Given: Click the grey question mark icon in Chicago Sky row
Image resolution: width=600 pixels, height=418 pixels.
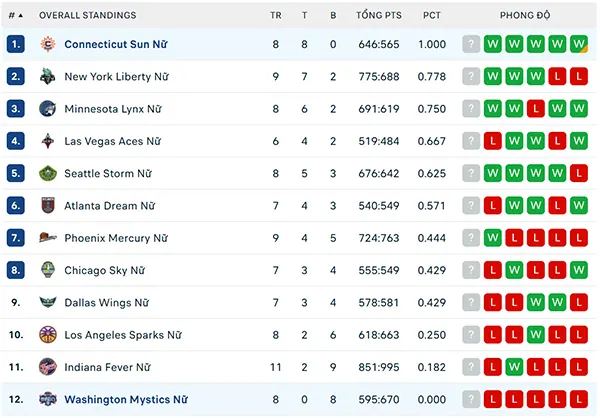Looking at the screenshot, I should pos(471,270).
